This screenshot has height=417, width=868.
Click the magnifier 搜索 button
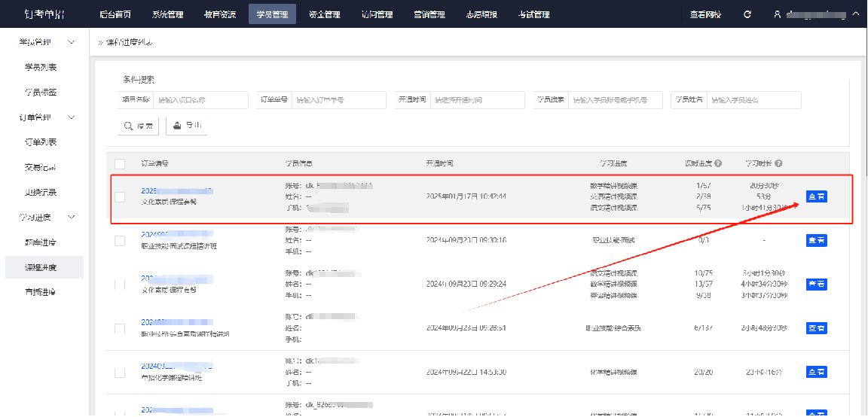pos(138,126)
